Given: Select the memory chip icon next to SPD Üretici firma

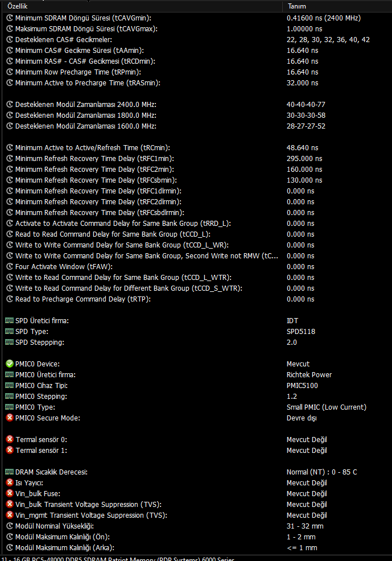Looking at the screenshot, I should click(x=10, y=320).
